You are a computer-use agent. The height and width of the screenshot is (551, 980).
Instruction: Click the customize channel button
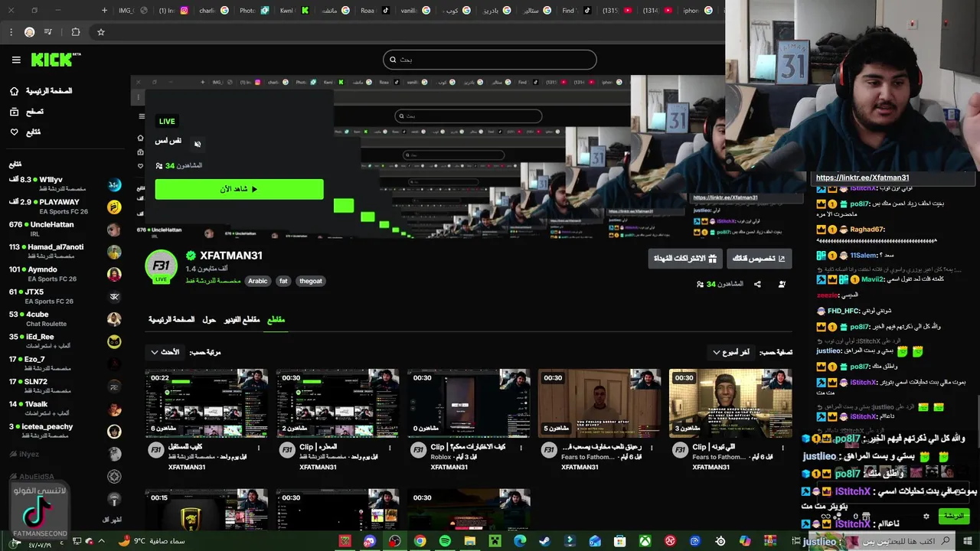(759, 259)
